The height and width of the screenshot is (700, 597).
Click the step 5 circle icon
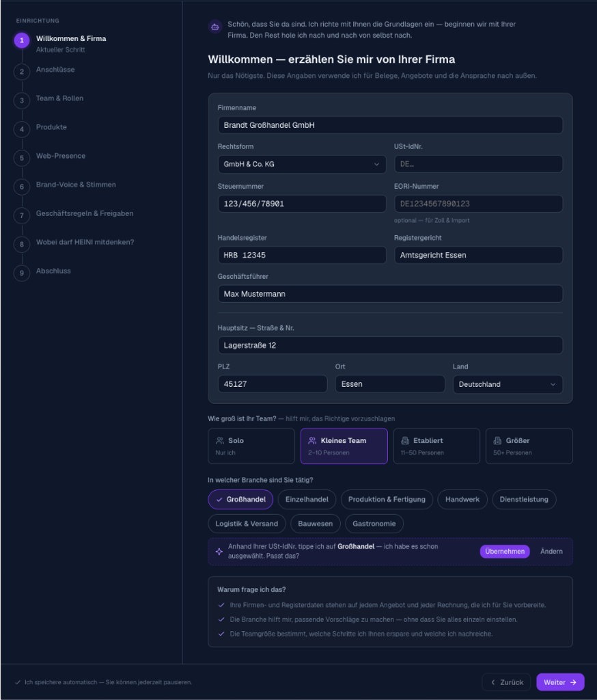click(22, 158)
